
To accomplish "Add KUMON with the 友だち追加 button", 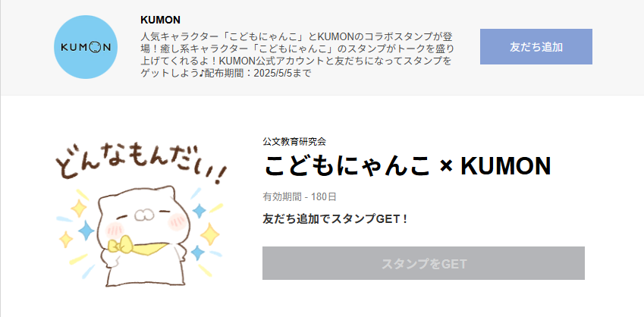I will pyautogui.click(x=536, y=47).
